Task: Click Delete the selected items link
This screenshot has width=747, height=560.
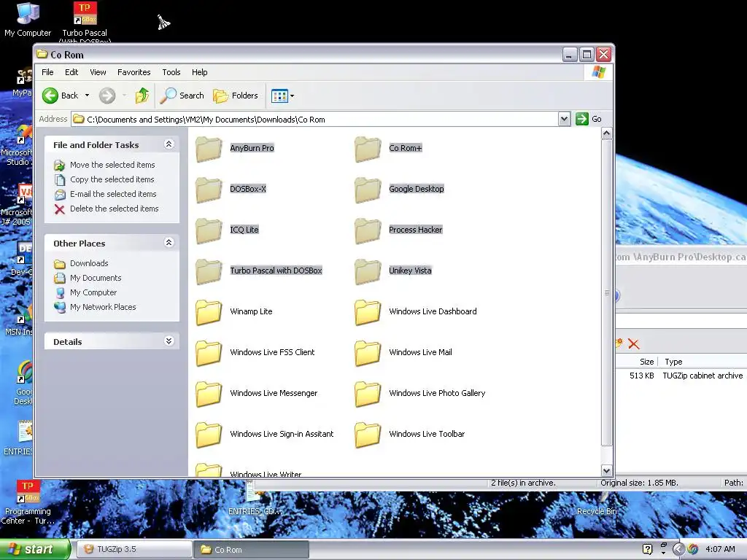Action: coord(115,209)
